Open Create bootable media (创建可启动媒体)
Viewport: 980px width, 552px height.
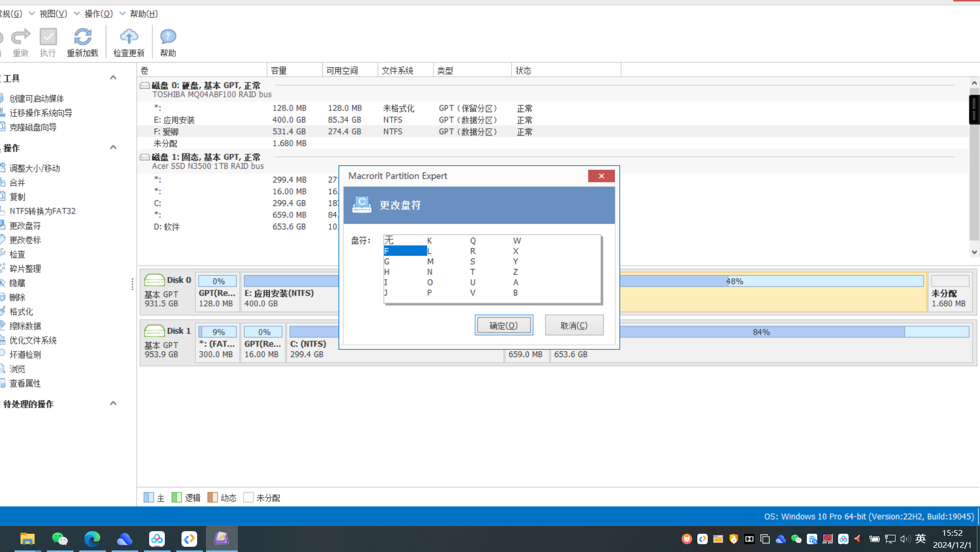pos(37,99)
